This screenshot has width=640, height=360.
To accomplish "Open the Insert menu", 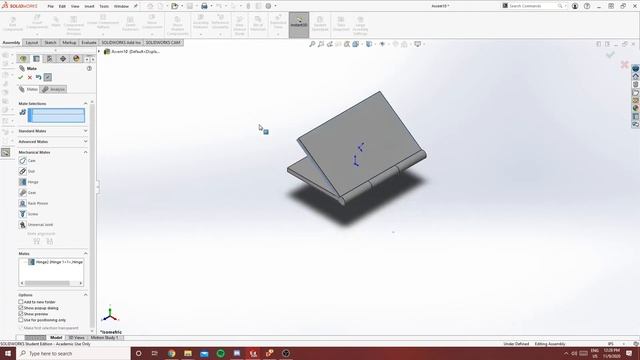I will click(89, 6).
